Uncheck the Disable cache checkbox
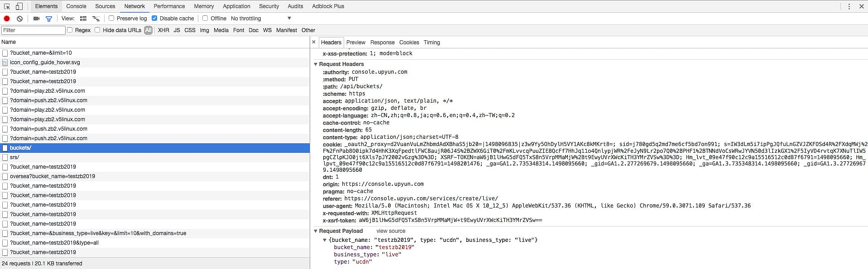This screenshot has width=868, height=269. pos(154,19)
